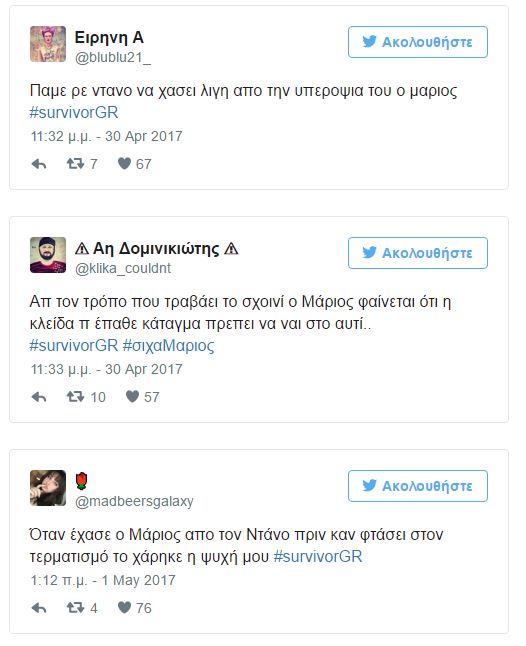
Task: Retweet the @blublu21_ tweet
Action: tap(75, 164)
